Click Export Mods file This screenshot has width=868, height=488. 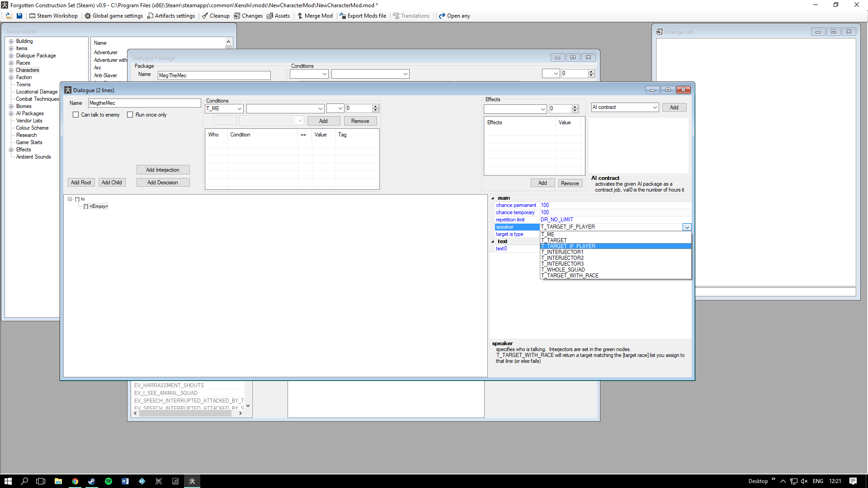[x=363, y=16]
